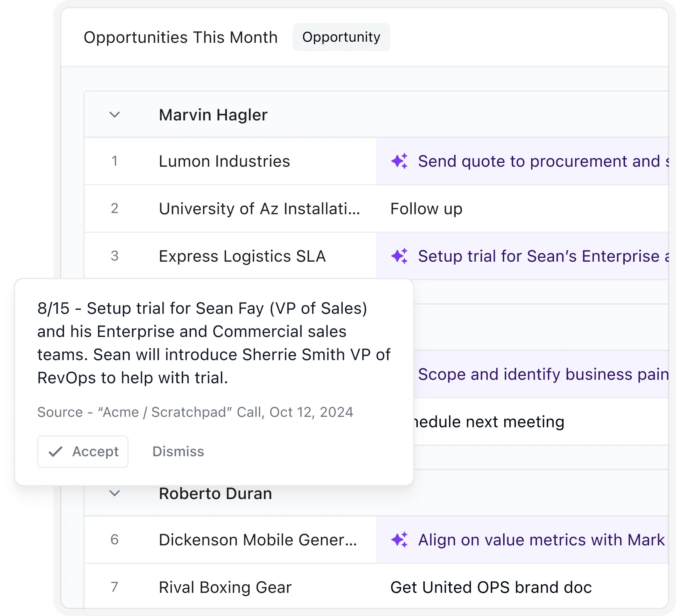676x616 pixels.
Task: Click 'Setup trial for Sean's Enterprise' suggestion
Action: pyautogui.click(x=522, y=256)
